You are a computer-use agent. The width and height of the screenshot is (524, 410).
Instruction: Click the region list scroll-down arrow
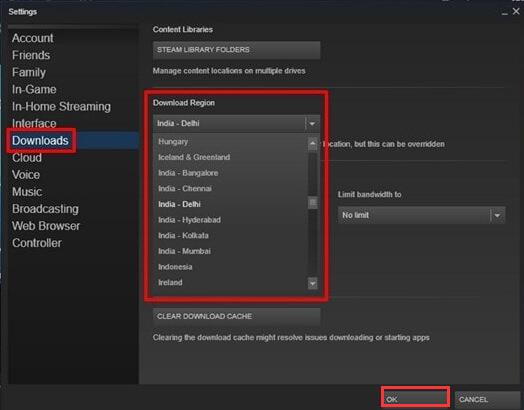312,284
